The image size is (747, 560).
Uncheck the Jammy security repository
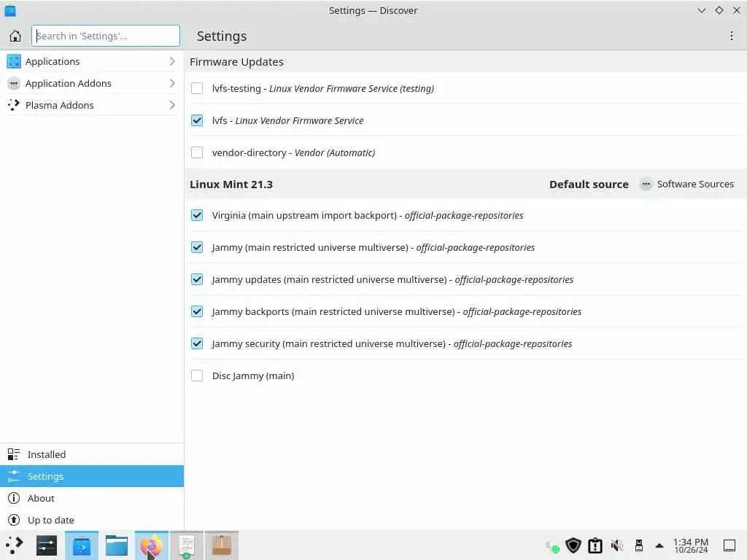click(x=197, y=343)
